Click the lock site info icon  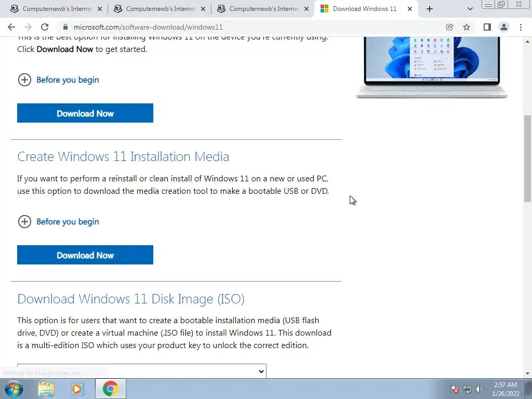[x=65, y=27]
